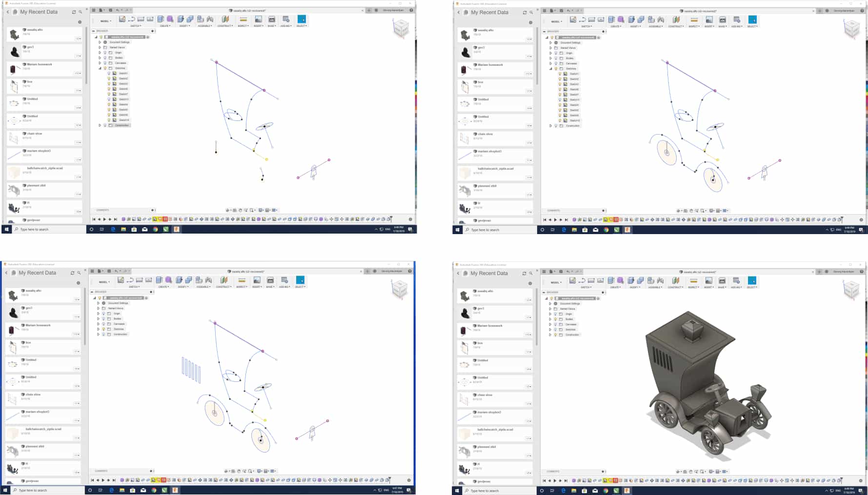The image size is (868, 495).
Task: Open SKETCH menu in top-left window
Action: (135, 26)
